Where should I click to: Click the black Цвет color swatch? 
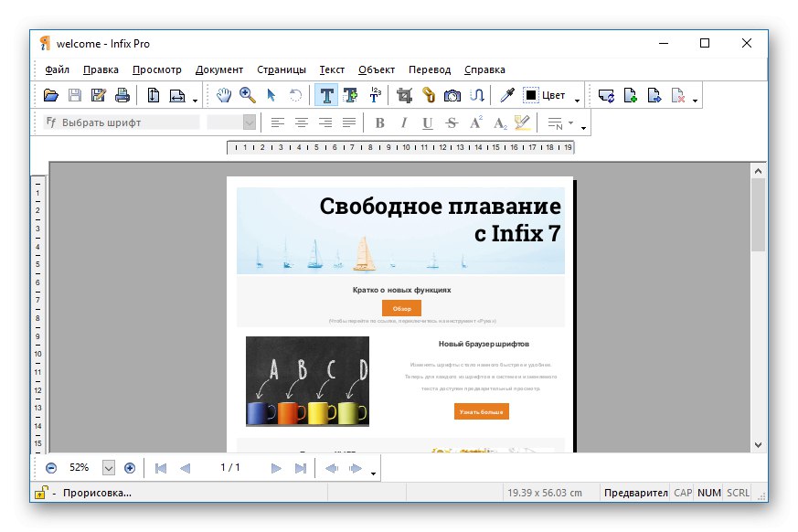pos(530,95)
